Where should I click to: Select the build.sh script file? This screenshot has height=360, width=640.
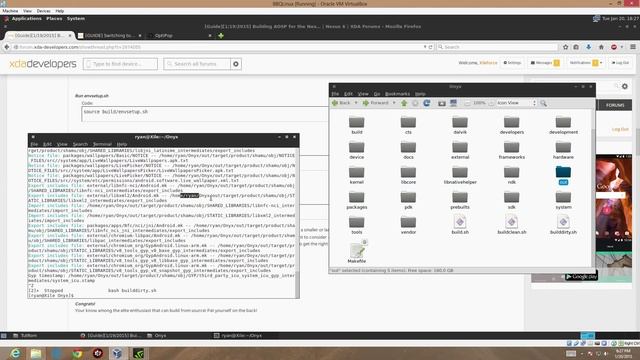(x=460, y=225)
